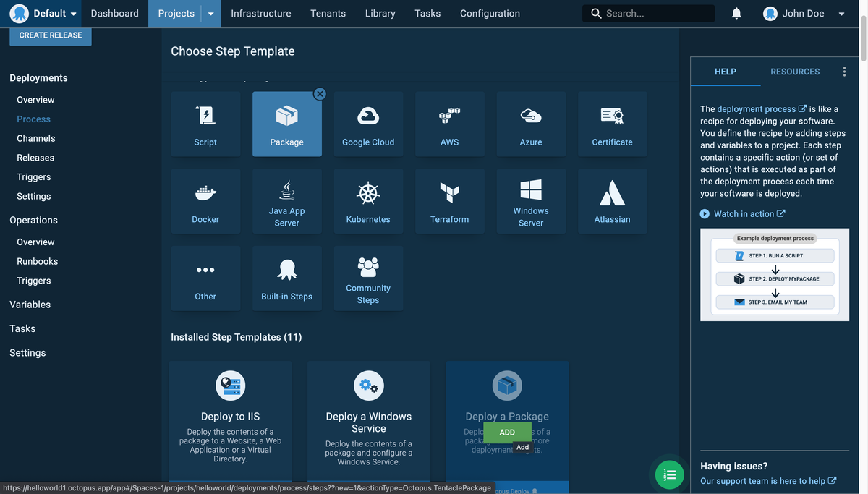Screen dimensions: 868x494
Task: Select the Windows Server step template
Action: (531, 189)
